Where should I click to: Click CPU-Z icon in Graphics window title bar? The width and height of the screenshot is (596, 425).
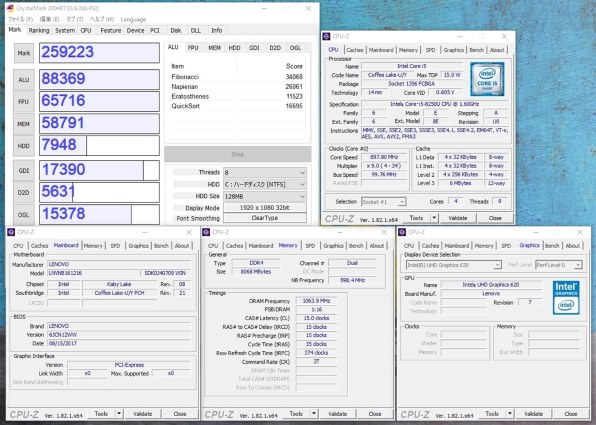pyautogui.click(x=402, y=232)
